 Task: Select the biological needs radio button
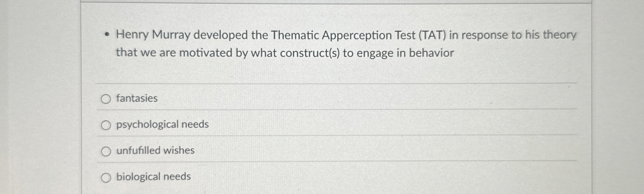(107, 177)
